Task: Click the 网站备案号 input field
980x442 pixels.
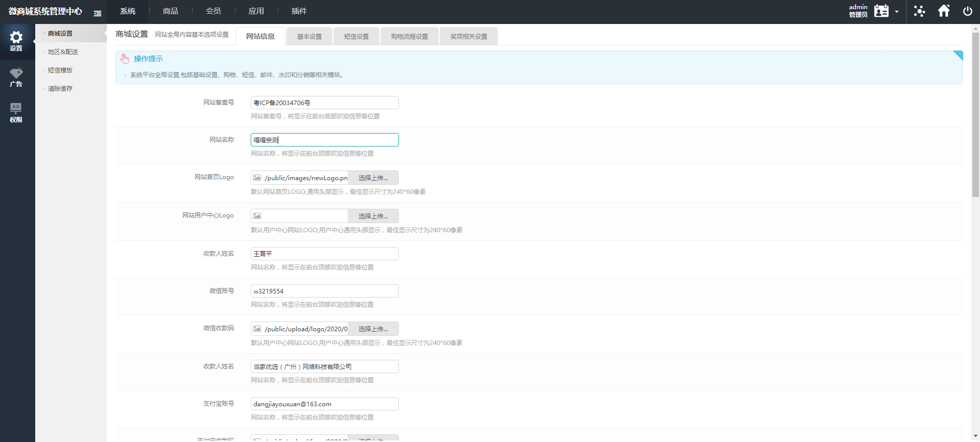Action: [x=324, y=103]
